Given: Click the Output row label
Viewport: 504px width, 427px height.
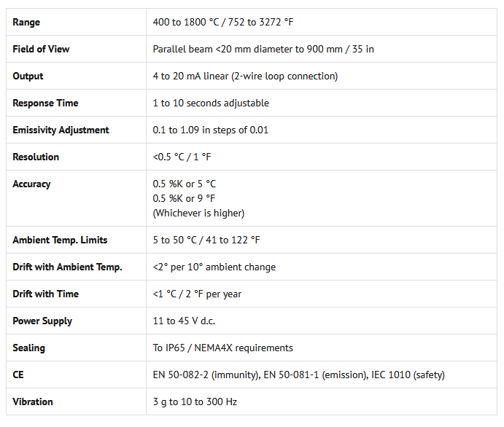Looking at the screenshot, I should tap(28, 76).
